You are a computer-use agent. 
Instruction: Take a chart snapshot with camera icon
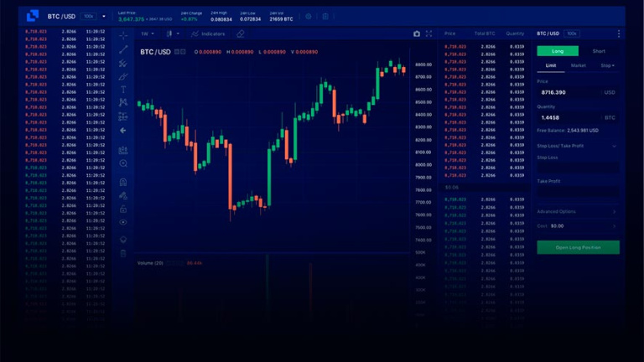coord(417,34)
